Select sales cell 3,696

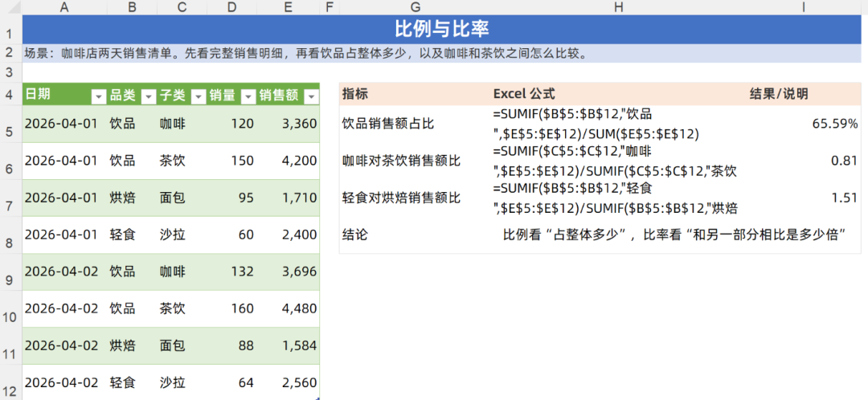pyautogui.click(x=289, y=271)
